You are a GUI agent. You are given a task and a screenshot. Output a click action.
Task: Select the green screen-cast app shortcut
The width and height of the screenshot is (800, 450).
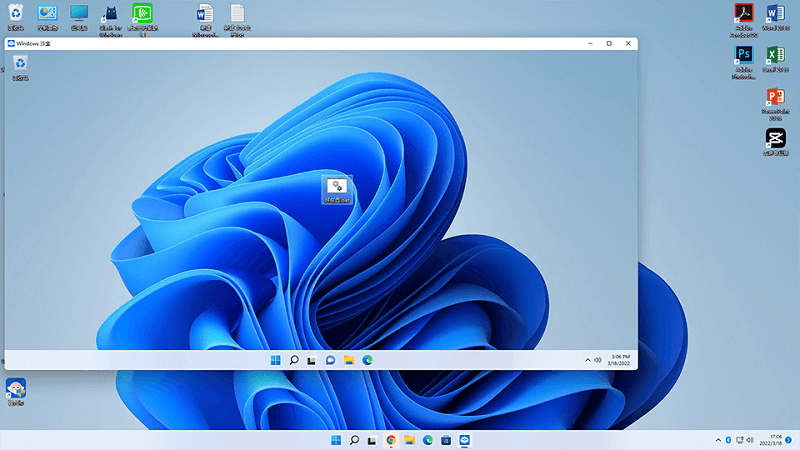(142, 20)
